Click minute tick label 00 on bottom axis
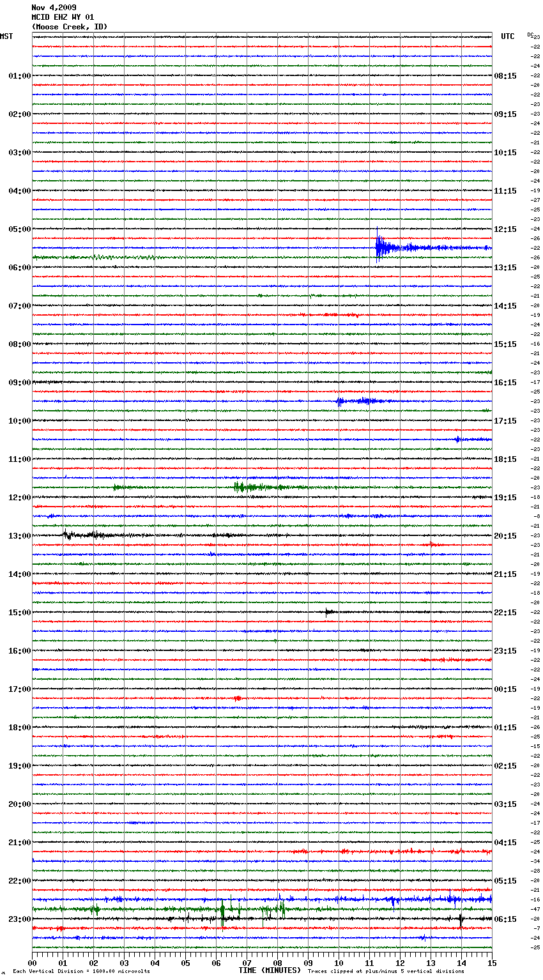The width and height of the screenshot is (543, 980). [x=32, y=963]
